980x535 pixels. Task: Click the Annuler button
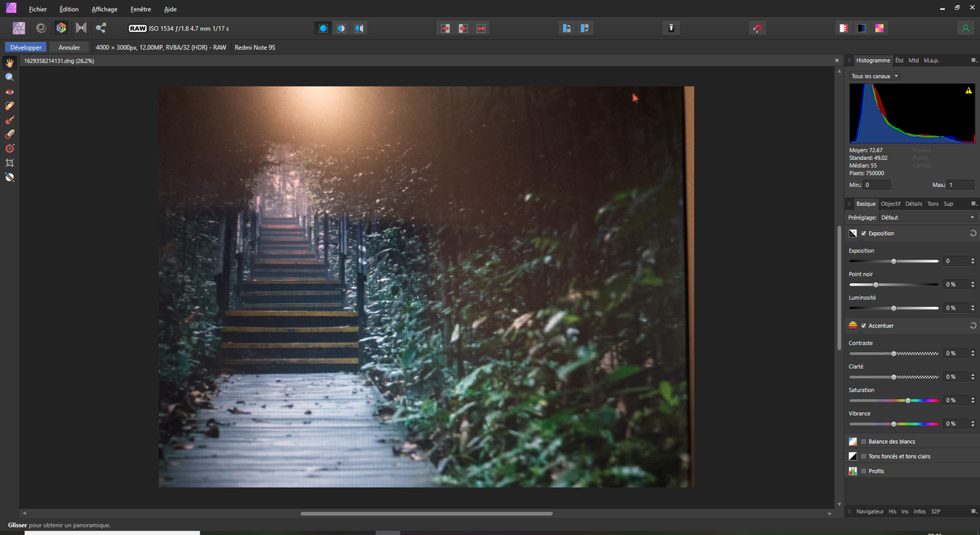(69, 47)
